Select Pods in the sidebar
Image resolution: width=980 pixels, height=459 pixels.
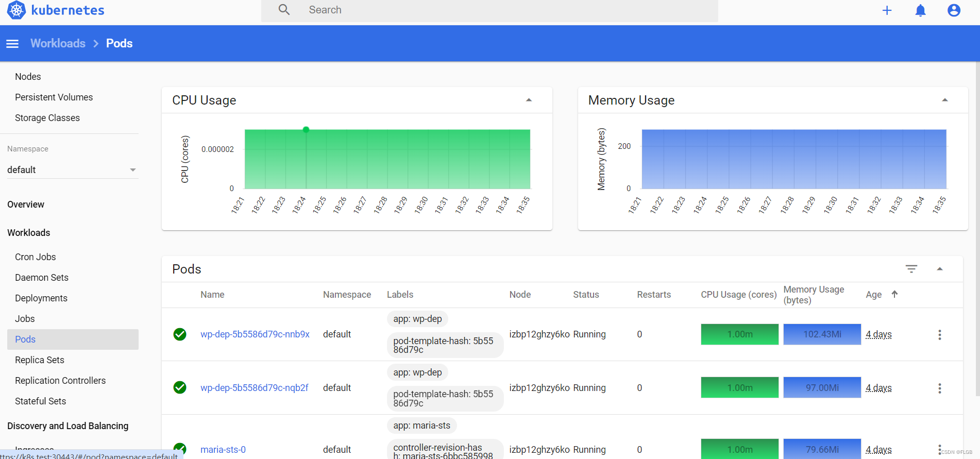pos(73,339)
